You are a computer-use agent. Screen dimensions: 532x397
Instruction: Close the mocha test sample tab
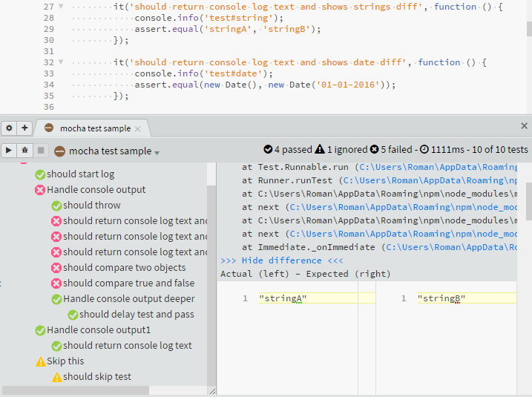[x=137, y=129]
